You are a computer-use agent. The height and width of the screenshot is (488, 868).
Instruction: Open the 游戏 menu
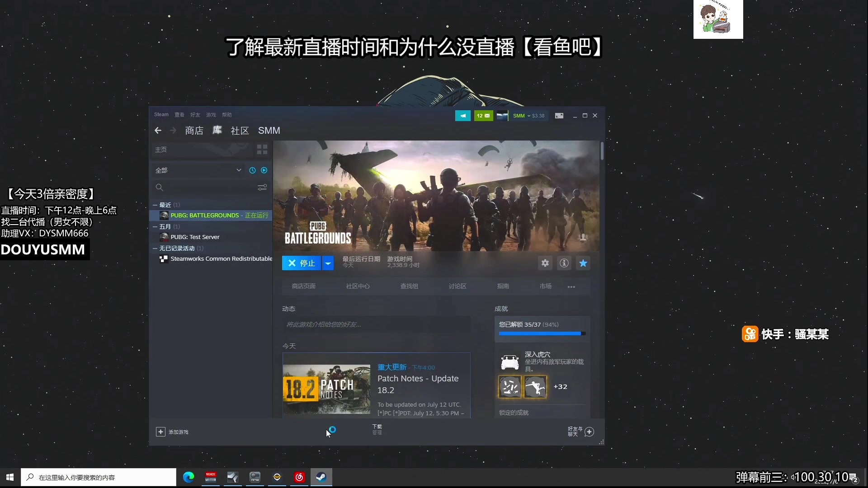point(211,115)
